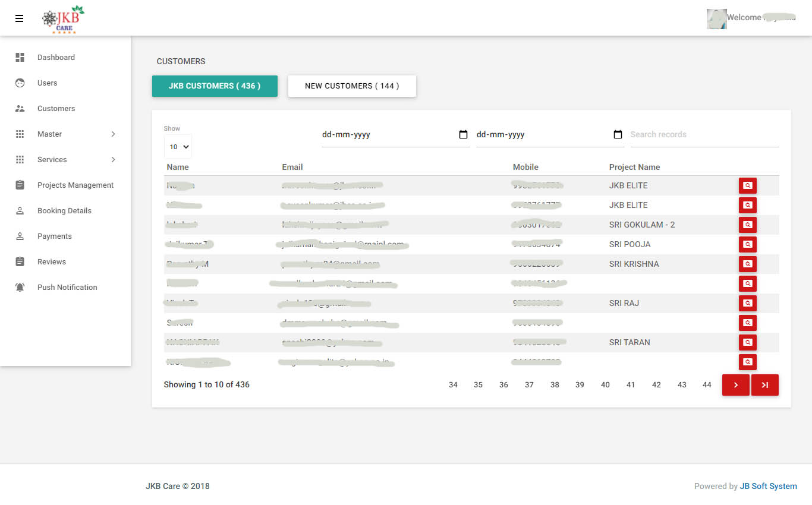Viewport: 812px width, 505px height.
Task: Click SRI KRISHNA project name
Action: click(x=634, y=264)
